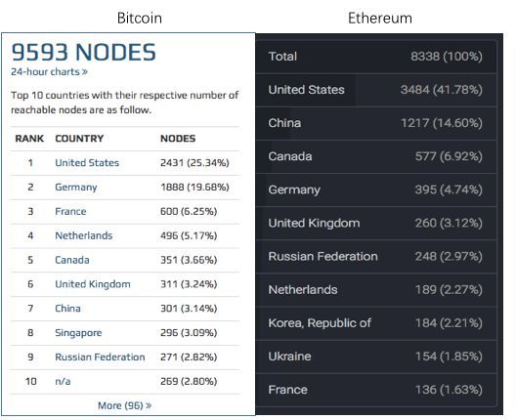Viewport: 516px width, 420px height.
Task: Select Canada in the Bitcoin country column
Action: click(72, 260)
